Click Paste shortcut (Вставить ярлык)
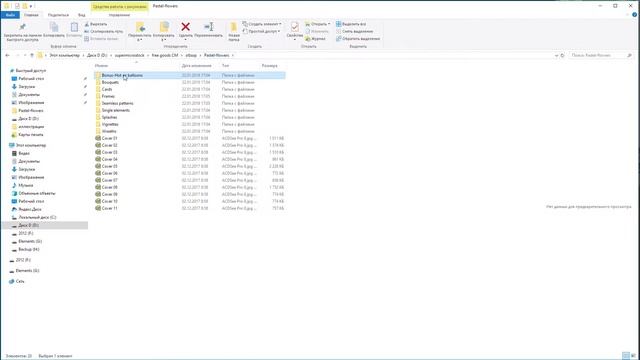The height and width of the screenshot is (360, 640). [101, 39]
